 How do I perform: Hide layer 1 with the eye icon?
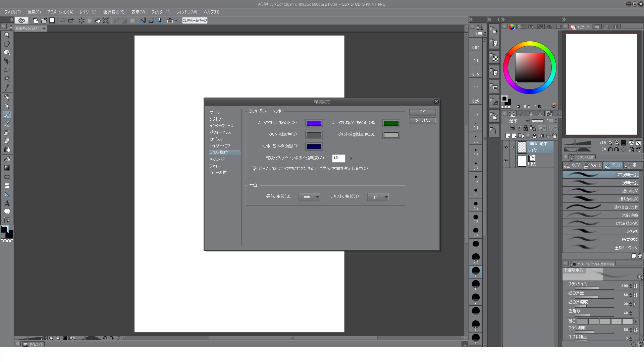pyautogui.click(x=505, y=147)
